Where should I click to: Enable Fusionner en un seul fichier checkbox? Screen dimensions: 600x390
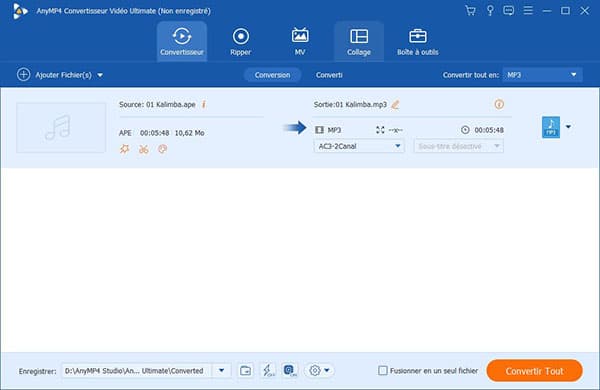[383, 370]
